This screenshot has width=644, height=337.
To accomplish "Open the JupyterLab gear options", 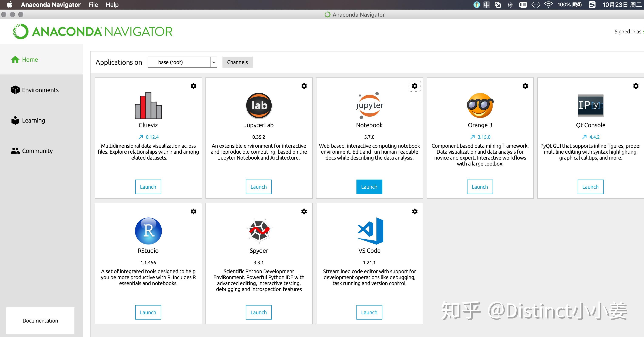I will point(304,86).
